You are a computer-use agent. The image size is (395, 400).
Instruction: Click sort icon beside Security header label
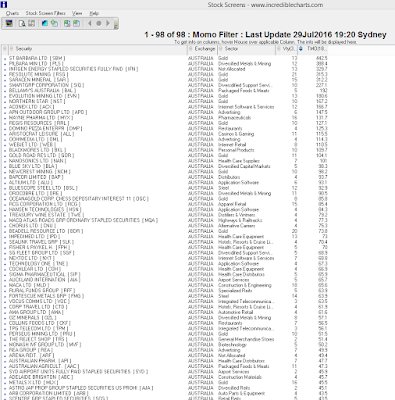pyautogui.click(x=12, y=49)
